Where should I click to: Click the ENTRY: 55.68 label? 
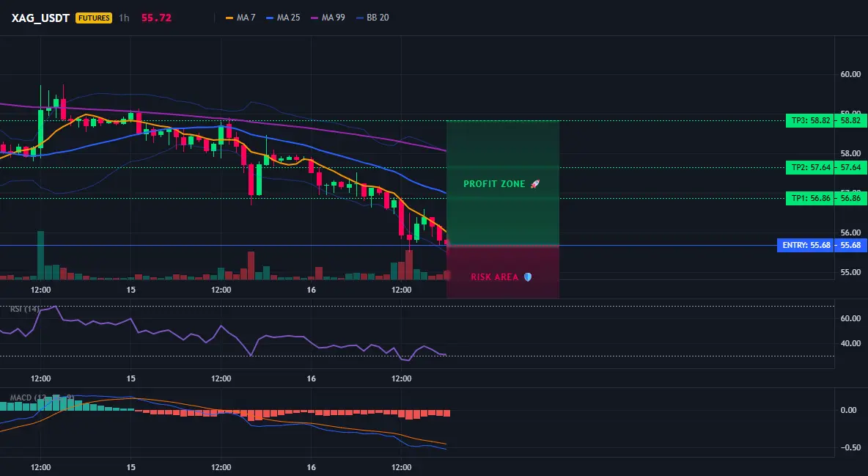tap(806, 245)
